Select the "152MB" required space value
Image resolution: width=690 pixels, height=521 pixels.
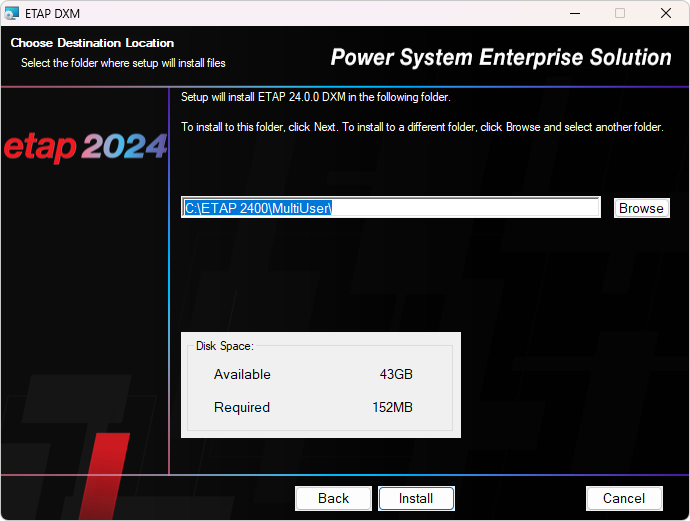393,407
